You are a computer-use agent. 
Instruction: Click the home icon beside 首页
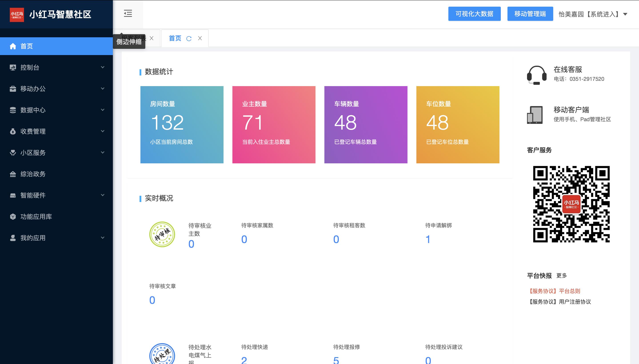click(13, 46)
